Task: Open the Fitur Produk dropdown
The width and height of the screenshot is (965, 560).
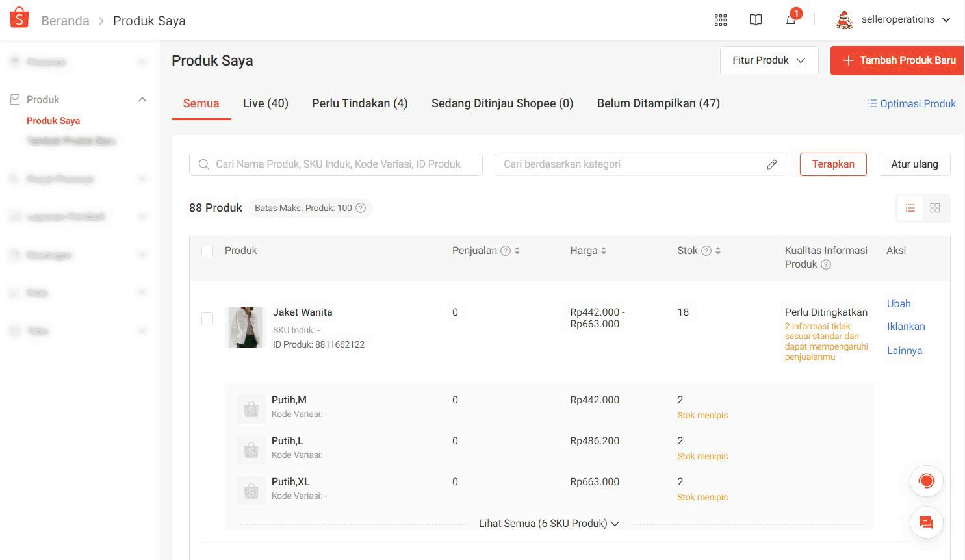Action: [769, 60]
